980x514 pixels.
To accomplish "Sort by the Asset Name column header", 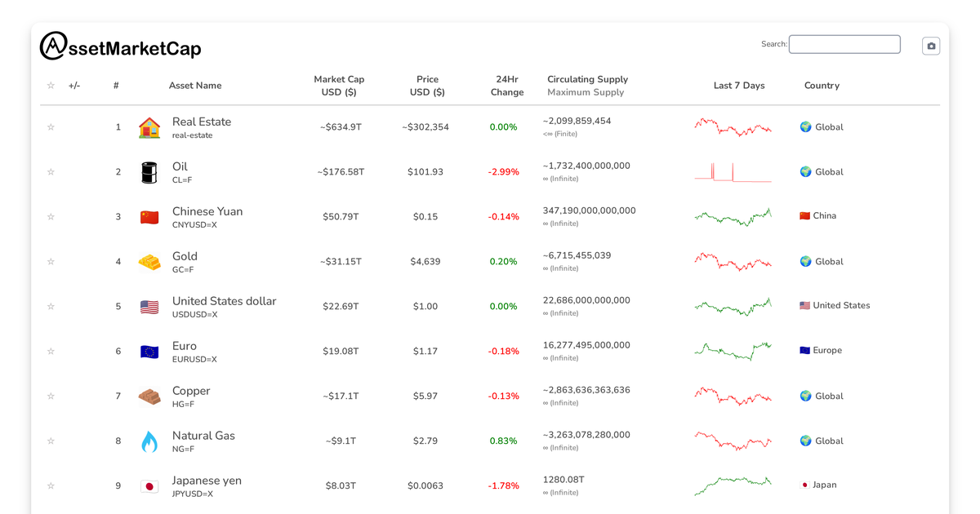I will click(195, 86).
